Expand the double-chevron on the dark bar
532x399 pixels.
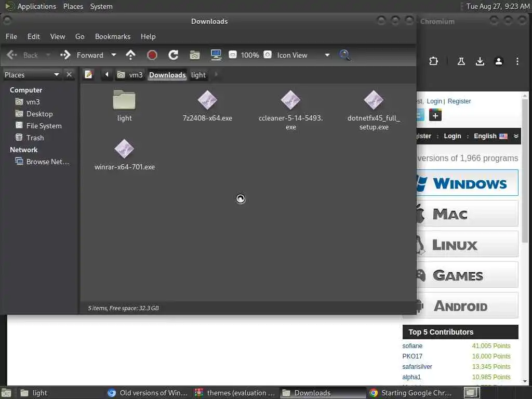(x=516, y=136)
